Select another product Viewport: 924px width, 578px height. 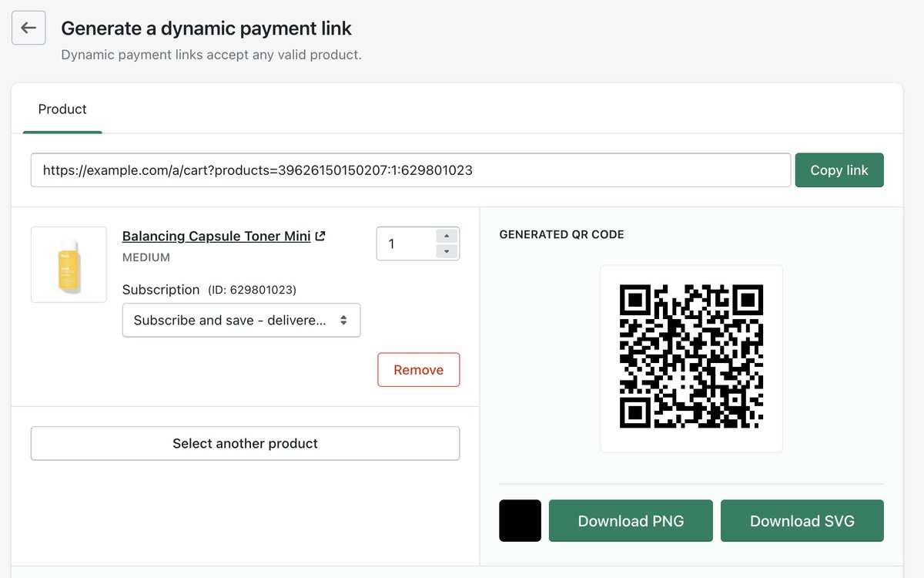coord(245,444)
